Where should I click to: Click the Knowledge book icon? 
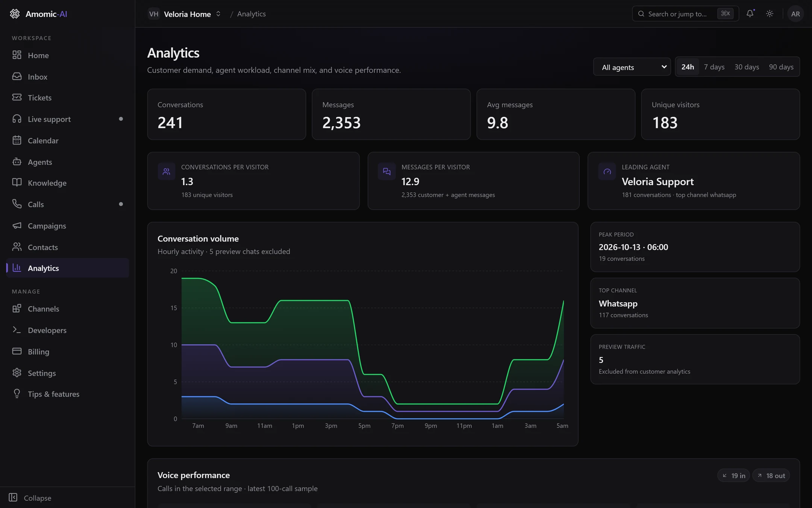[x=17, y=183]
